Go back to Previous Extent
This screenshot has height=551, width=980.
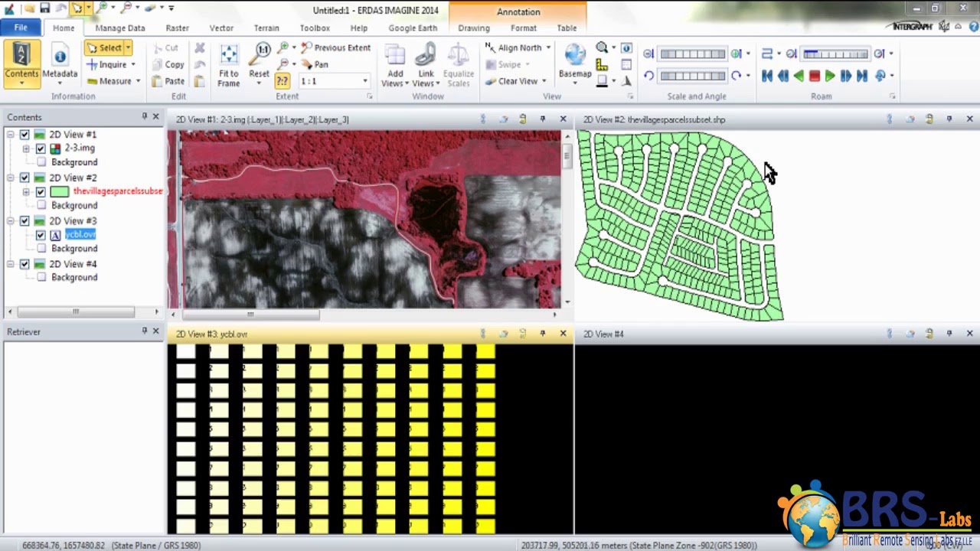pos(336,47)
